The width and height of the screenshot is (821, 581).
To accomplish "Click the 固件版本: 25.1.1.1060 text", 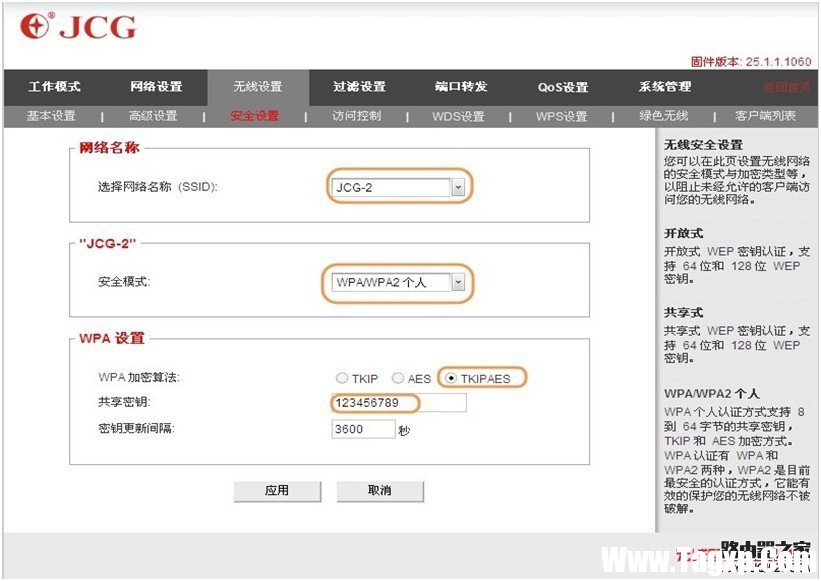I will (x=751, y=62).
